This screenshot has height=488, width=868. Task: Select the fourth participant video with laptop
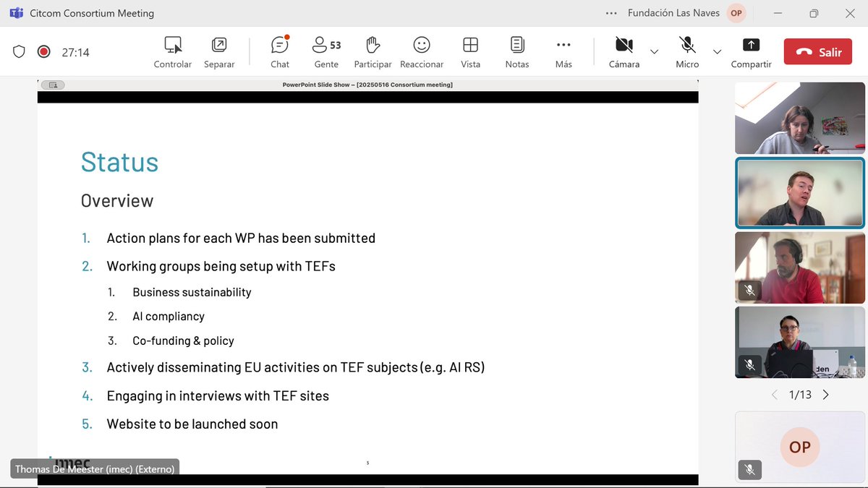799,342
